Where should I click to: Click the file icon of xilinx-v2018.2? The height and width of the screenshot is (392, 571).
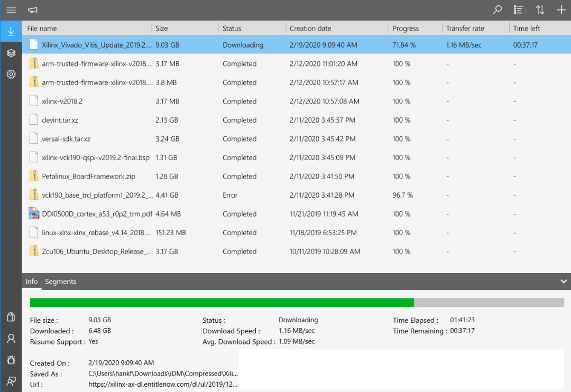[x=34, y=101]
